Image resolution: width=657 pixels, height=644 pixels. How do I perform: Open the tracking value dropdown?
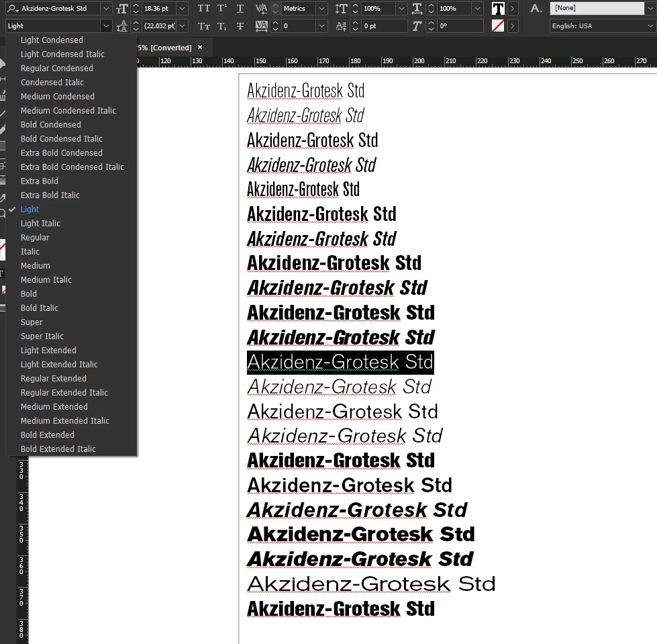pos(321,26)
